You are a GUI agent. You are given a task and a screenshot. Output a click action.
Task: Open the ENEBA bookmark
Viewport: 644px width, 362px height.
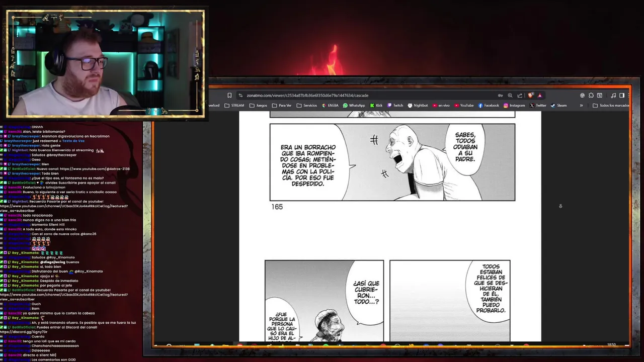[330, 106]
